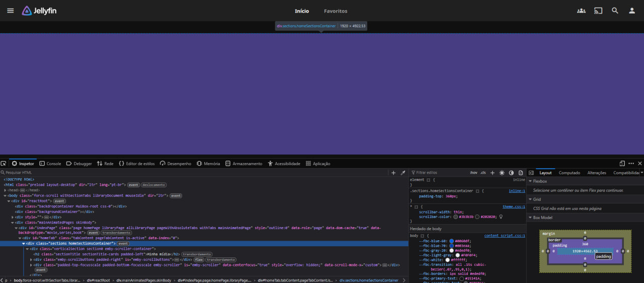Screen dimensions: 644x283
Task: Open the SyncPlay group icon
Action: 581,11
